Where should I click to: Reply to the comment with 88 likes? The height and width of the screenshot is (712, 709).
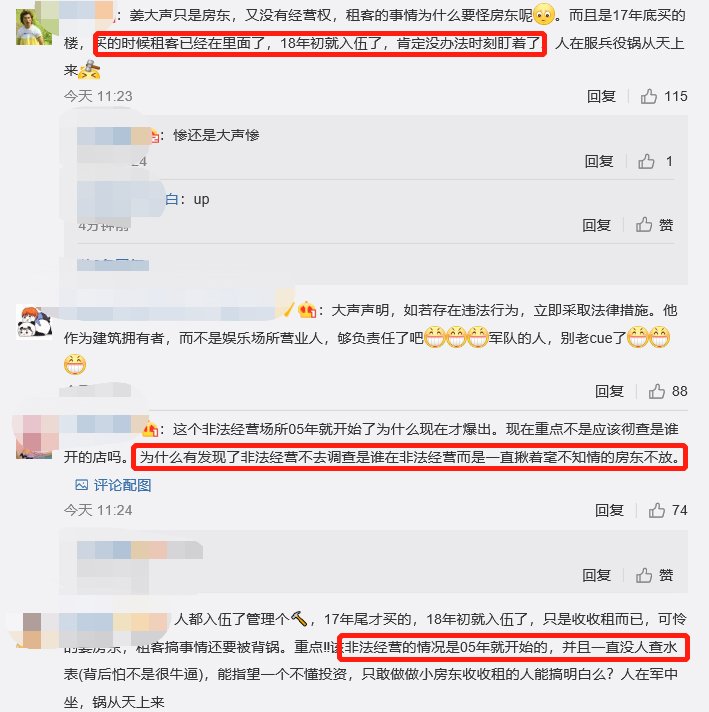pyautogui.click(x=609, y=391)
